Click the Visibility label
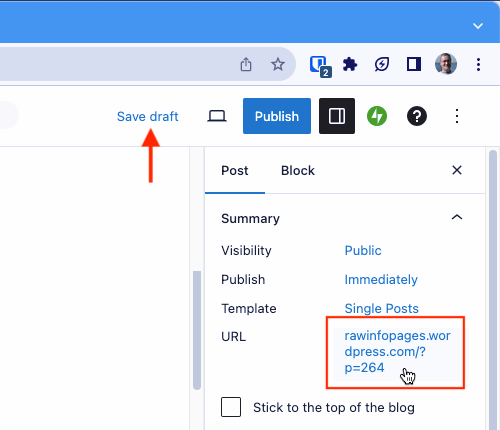Viewport: 500px width, 430px height. point(246,250)
